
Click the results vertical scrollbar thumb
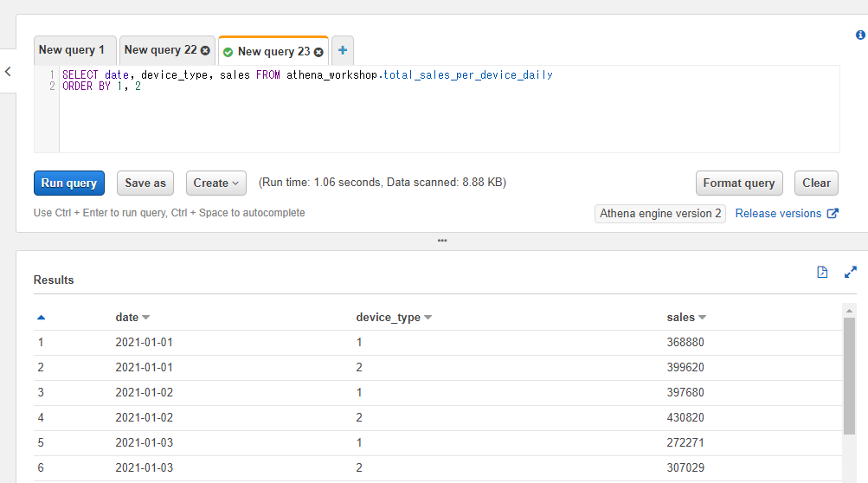coord(849,376)
